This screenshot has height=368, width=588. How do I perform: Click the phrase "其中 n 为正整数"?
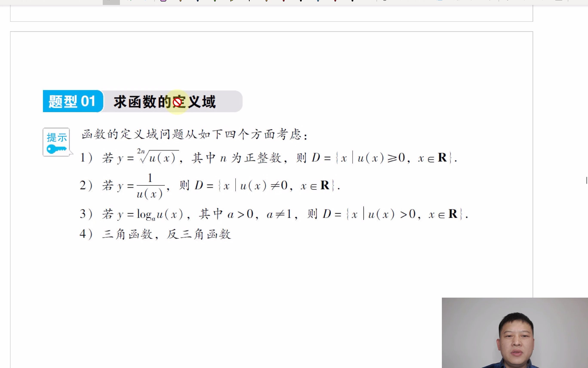(x=236, y=158)
